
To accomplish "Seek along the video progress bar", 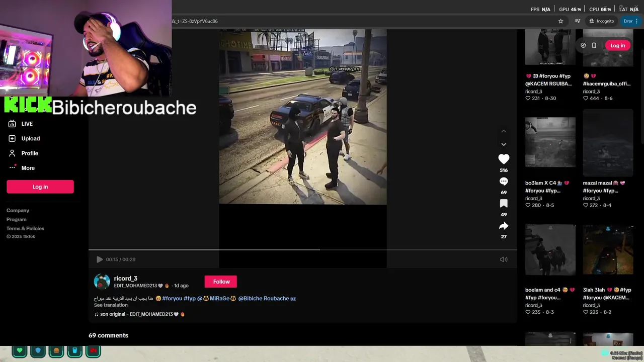I will [302, 249].
